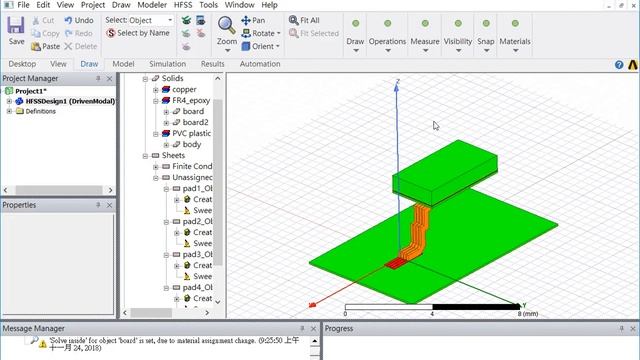Viewport: 640px width, 360px height.
Task: Select the body object
Action: 191,144
